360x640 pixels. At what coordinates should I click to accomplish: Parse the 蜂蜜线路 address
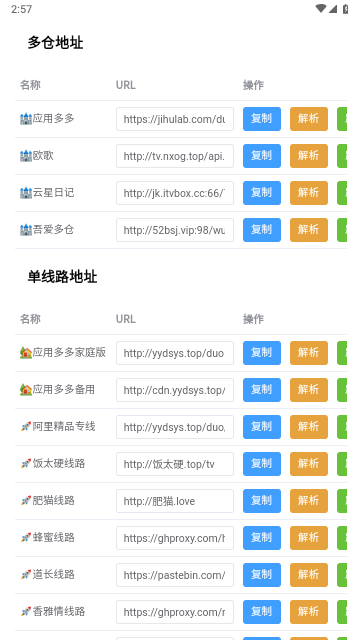click(309, 538)
